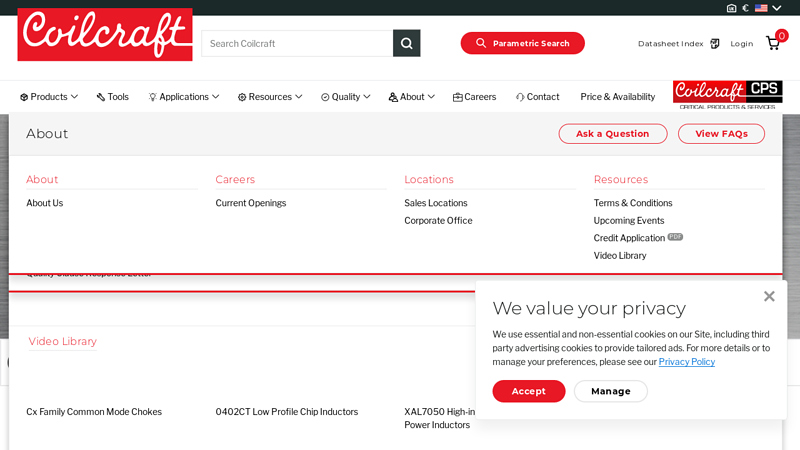Click the Coilcraft logo
Screen dimensions: 800x450
point(105,35)
